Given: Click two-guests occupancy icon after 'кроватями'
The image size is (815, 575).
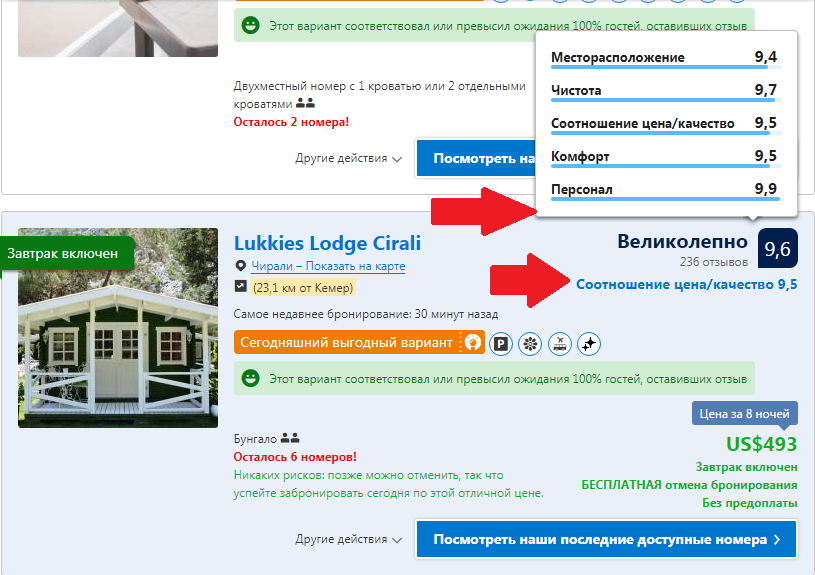Looking at the screenshot, I should (306, 103).
